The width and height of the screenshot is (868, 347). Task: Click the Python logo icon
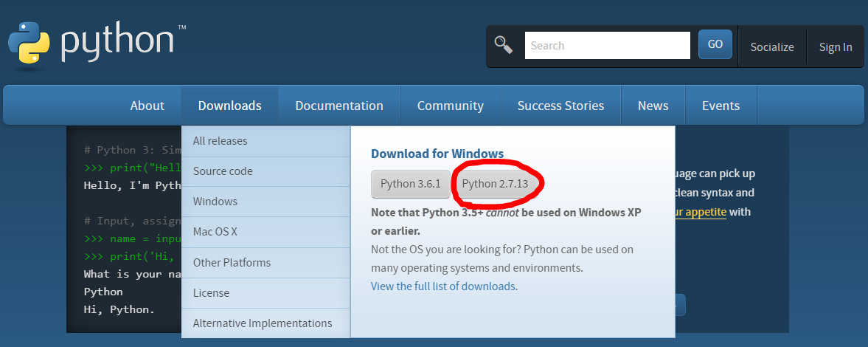tap(29, 44)
